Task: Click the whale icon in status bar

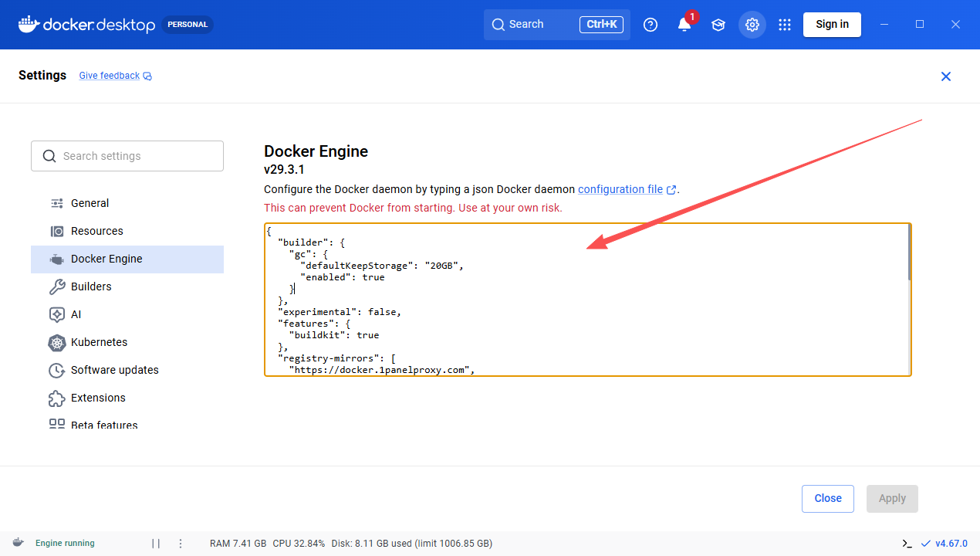Action: [x=18, y=543]
